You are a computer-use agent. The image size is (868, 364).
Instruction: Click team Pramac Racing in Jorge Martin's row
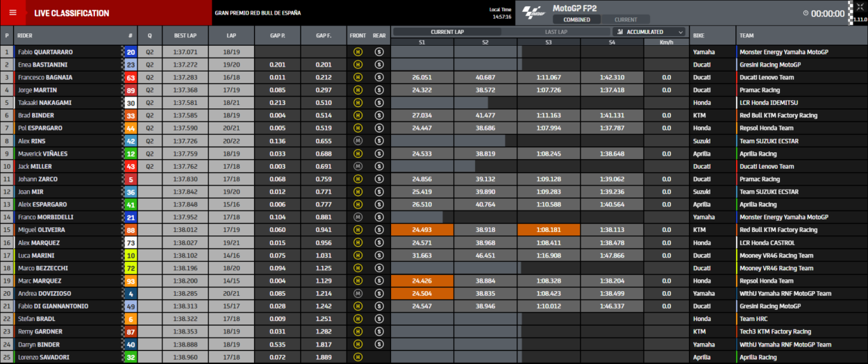[758, 90]
